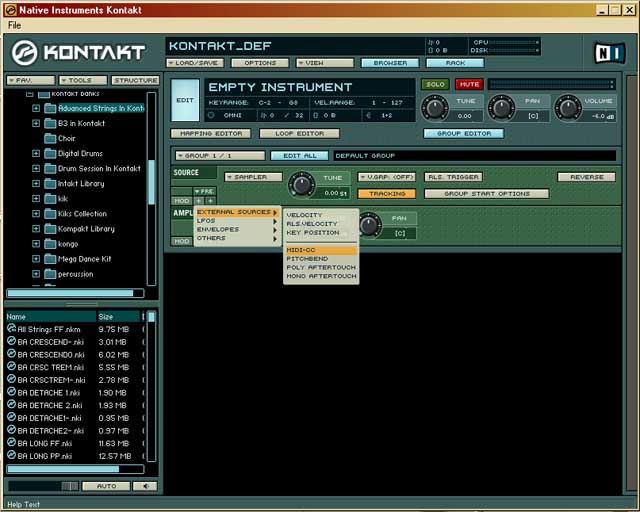The width and height of the screenshot is (640, 512).
Task: Select the BA CRESCENDO.nki instrument file icon
Action: click(12, 353)
